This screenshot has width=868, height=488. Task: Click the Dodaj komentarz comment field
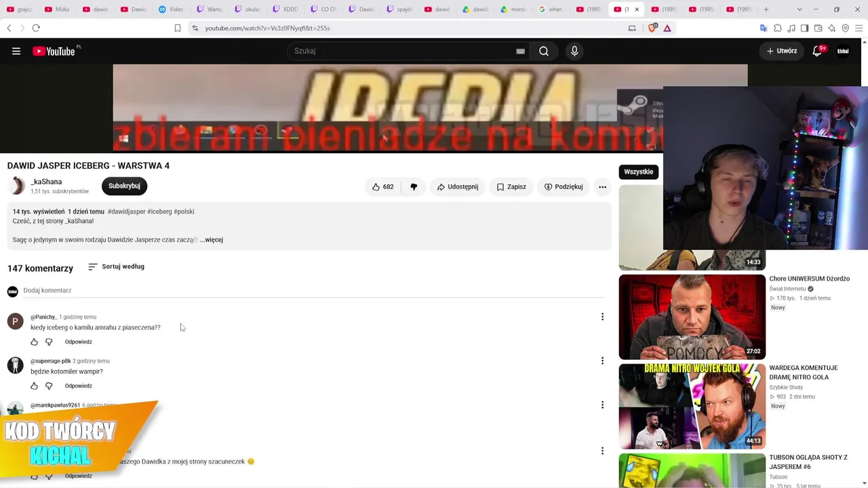point(313,291)
